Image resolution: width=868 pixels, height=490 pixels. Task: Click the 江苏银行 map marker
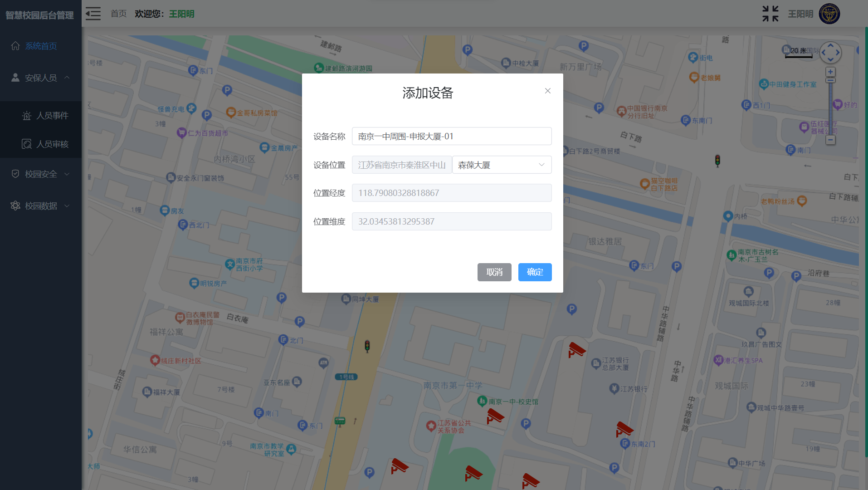(614, 388)
